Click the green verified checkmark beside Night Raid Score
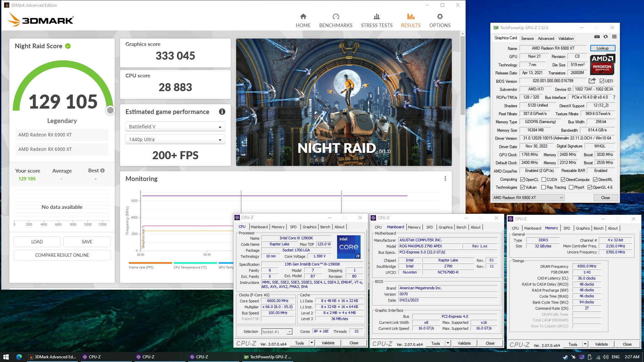Image resolution: width=644 pixels, height=362 pixels. coord(68,46)
